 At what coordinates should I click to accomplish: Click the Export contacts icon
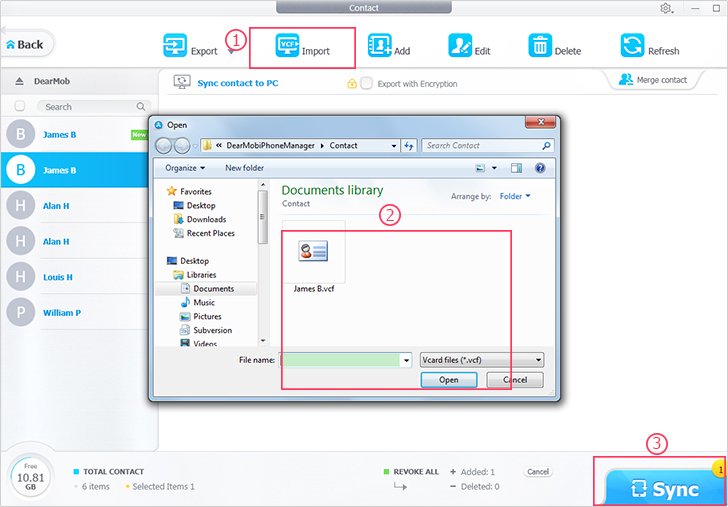coord(175,46)
